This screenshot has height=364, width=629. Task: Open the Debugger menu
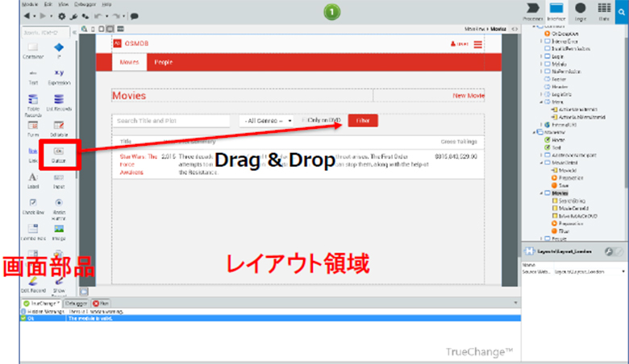[x=85, y=4]
